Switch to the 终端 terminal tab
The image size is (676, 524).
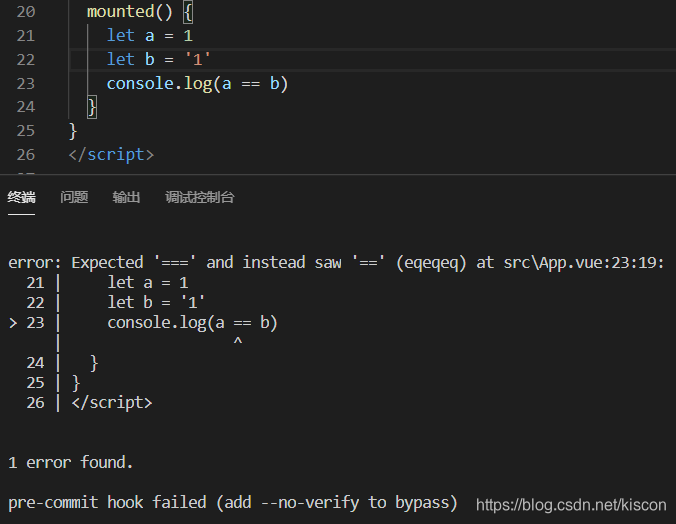[22, 198]
